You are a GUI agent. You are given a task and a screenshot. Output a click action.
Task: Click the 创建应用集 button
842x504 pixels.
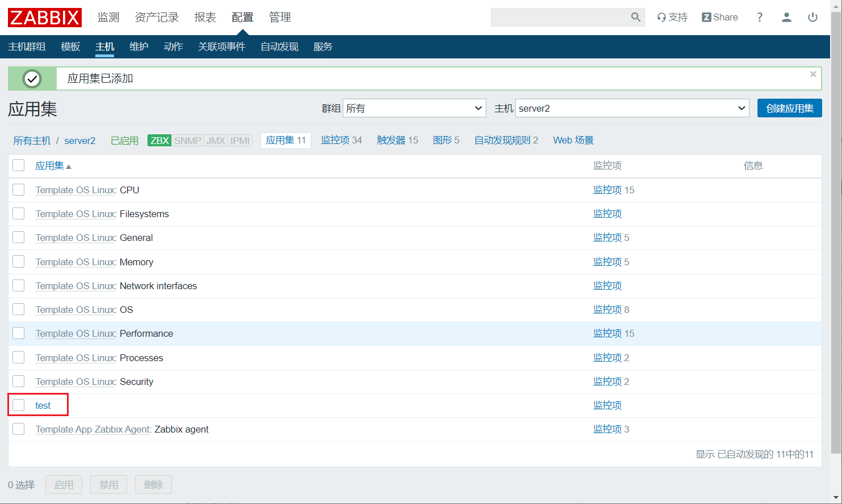click(789, 108)
